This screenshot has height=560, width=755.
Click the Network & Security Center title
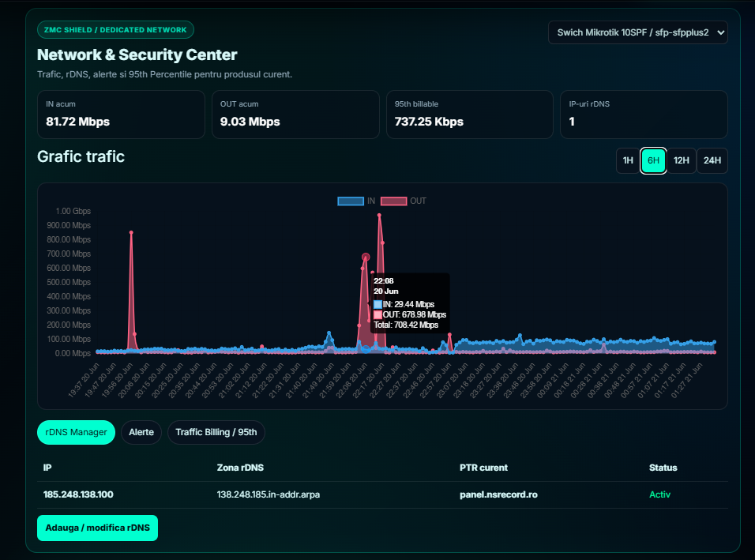click(137, 54)
